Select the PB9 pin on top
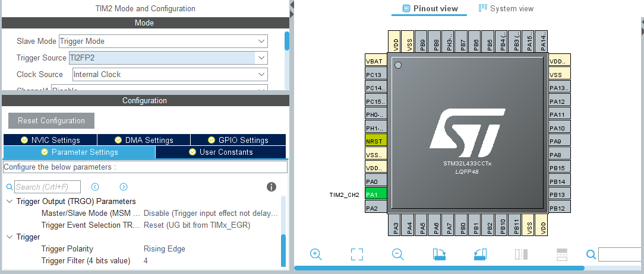 pos(421,42)
